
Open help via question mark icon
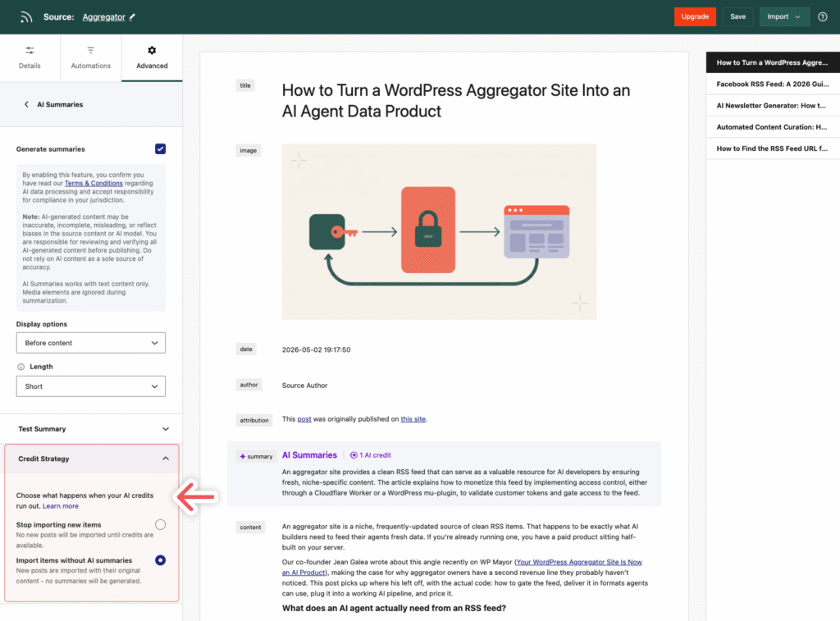click(x=822, y=16)
